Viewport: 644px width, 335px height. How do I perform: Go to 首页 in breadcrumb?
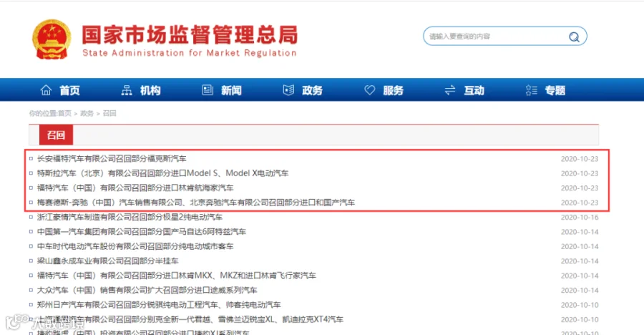click(x=64, y=113)
